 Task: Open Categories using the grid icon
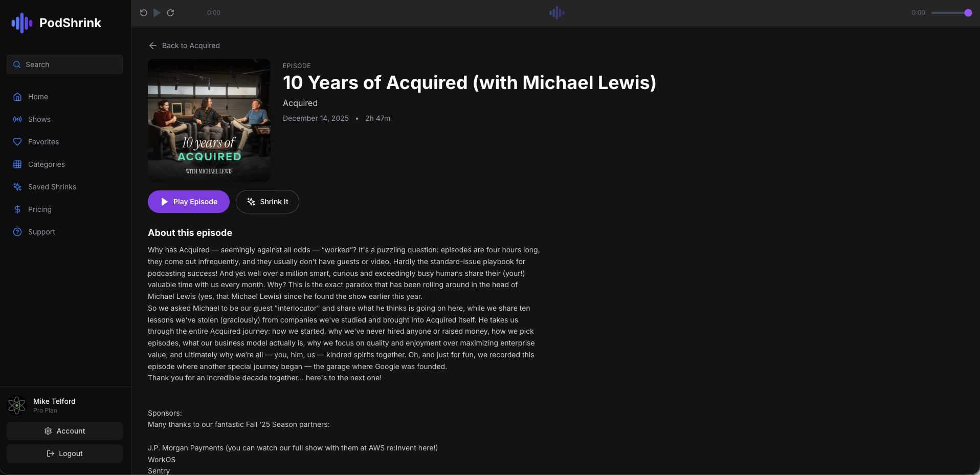click(17, 164)
